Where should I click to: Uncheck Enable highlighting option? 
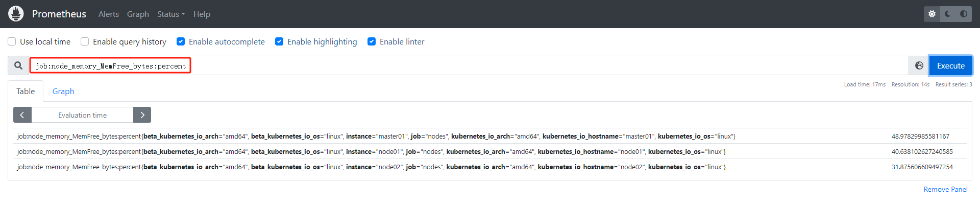[279, 41]
